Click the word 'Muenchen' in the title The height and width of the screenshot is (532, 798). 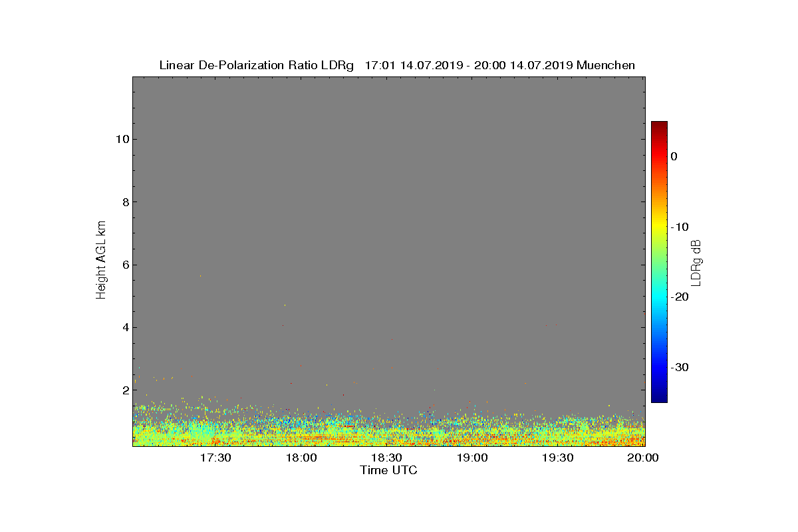pyautogui.click(x=606, y=65)
